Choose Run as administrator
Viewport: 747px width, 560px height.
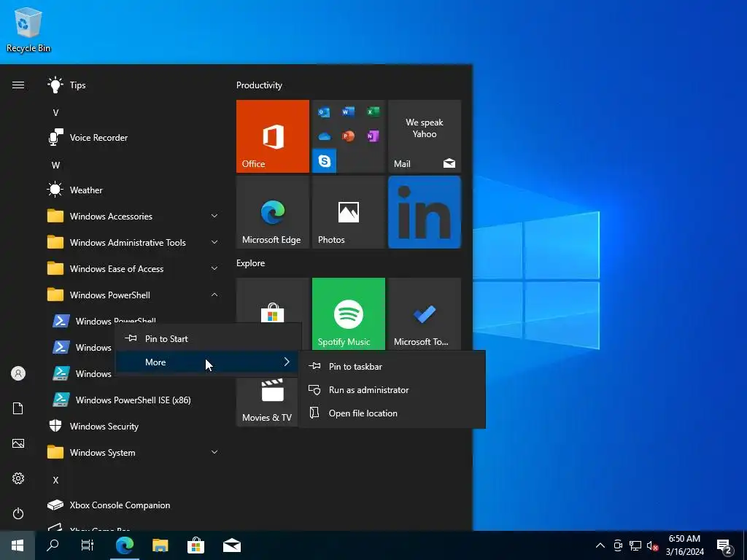pos(392,390)
